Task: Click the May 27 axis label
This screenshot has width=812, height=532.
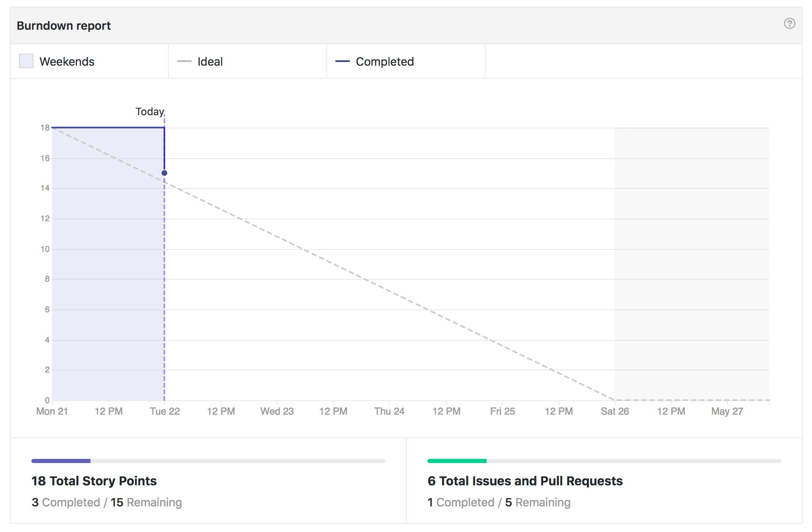Action: [x=727, y=411]
